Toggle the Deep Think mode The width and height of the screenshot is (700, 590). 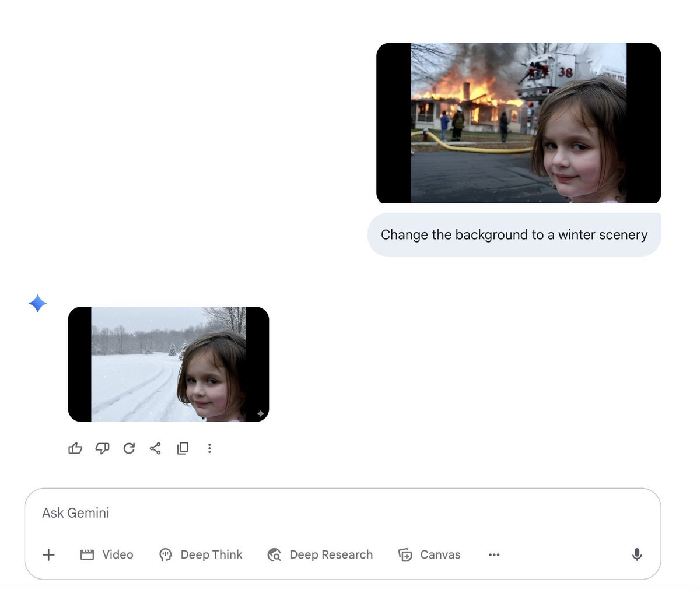(201, 554)
